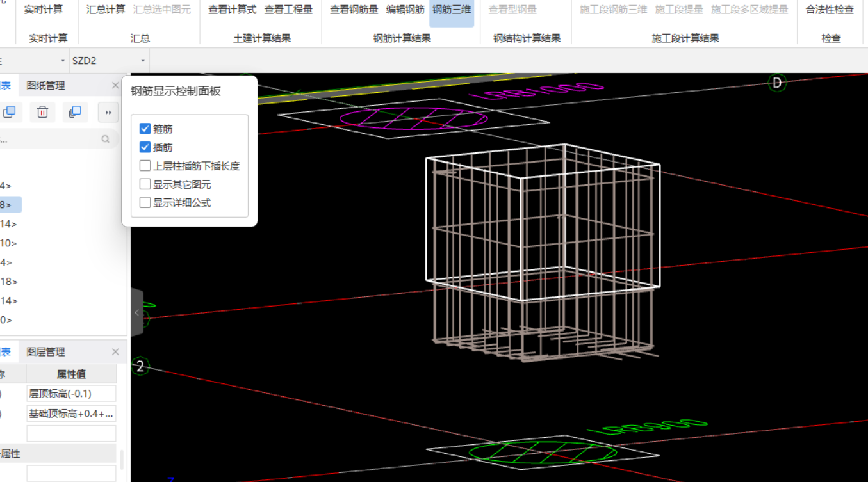This screenshot has width=868, height=482.
Task: Click 编辑钢筋 to edit rebar
Action: tap(405, 10)
